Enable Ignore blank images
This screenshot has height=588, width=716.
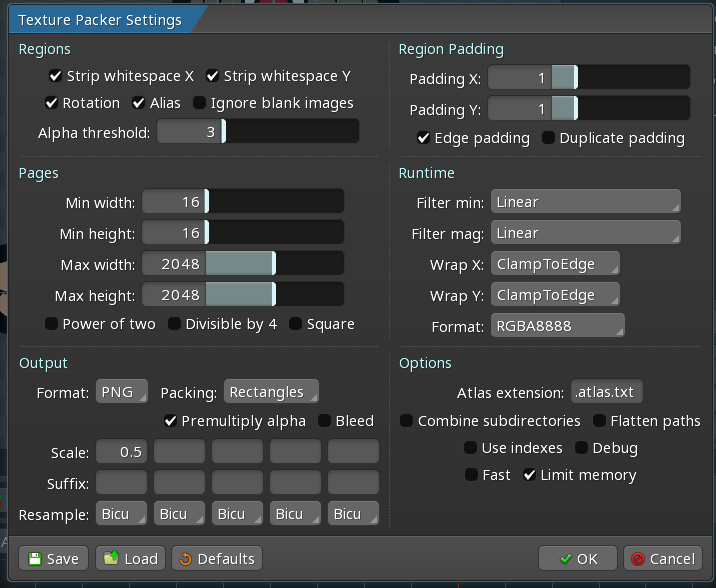pyautogui.click(x=200, y=103)
